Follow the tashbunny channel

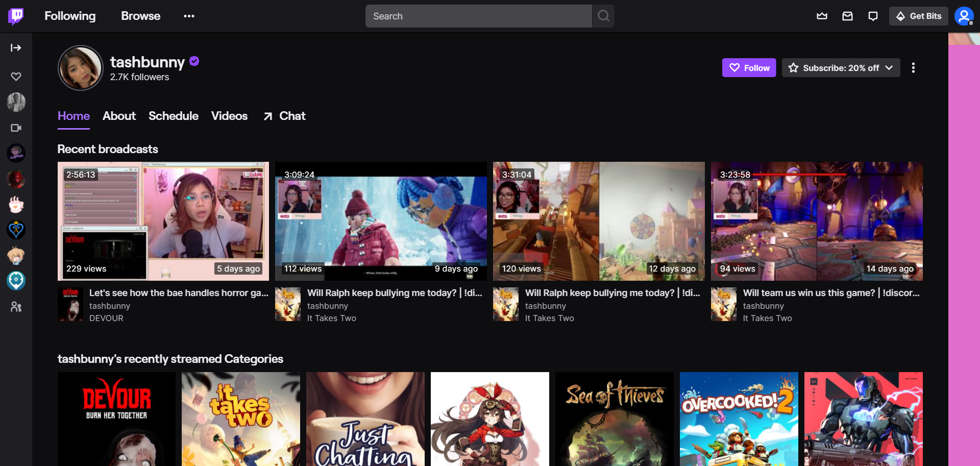click(749, 68)
